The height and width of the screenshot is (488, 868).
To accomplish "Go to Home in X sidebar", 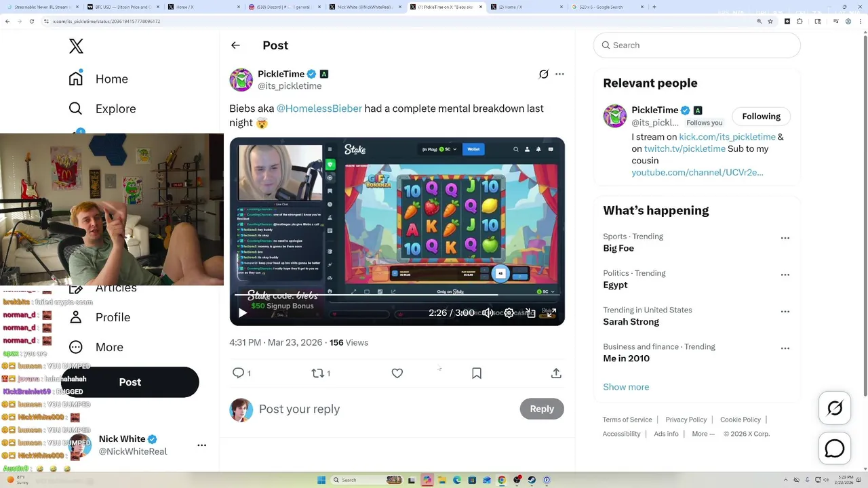I will click(98, 79).
